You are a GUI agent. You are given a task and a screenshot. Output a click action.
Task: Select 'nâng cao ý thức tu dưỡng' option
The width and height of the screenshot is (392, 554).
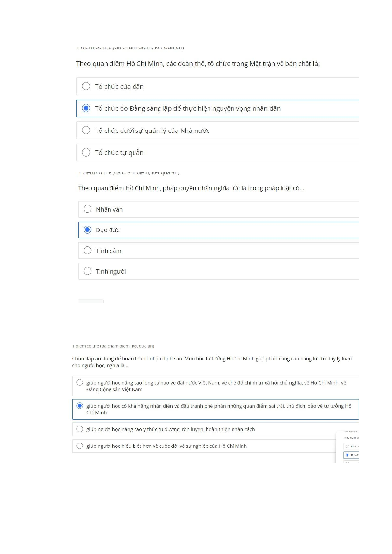pyautogui.click(x=80, y=429)
